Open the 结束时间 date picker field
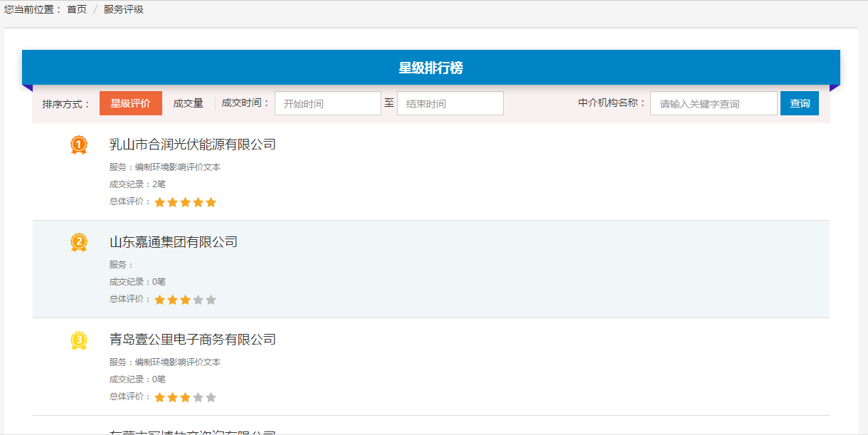The height and width of the screenshot is (435, 868). (450, 103)
